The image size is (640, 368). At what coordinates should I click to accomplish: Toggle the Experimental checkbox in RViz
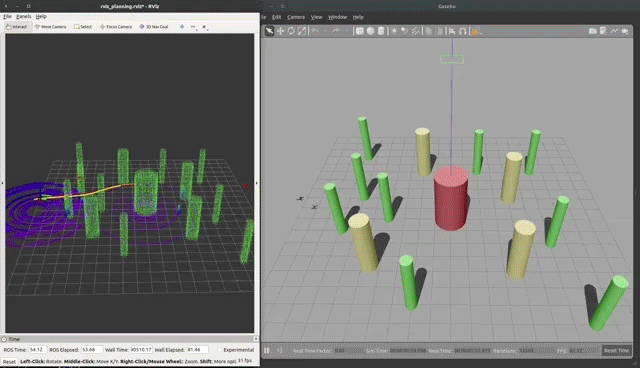pos(220,350)
